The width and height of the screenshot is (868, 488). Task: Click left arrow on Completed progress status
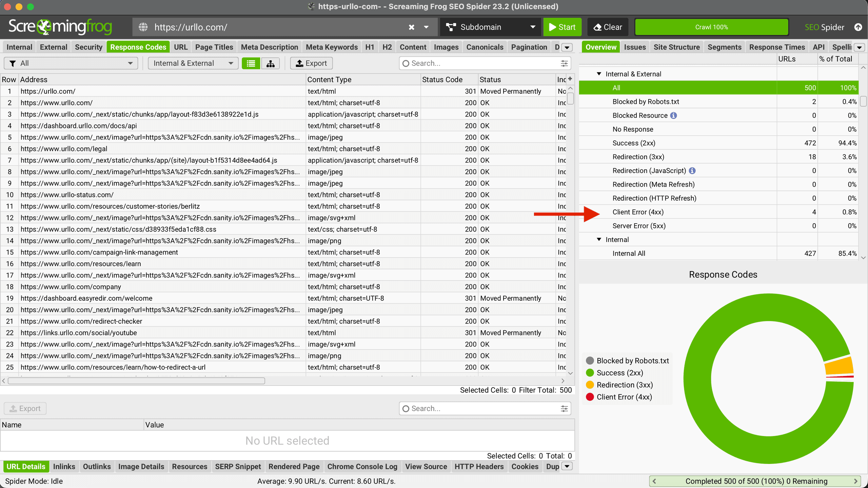(x=654, y=481)
